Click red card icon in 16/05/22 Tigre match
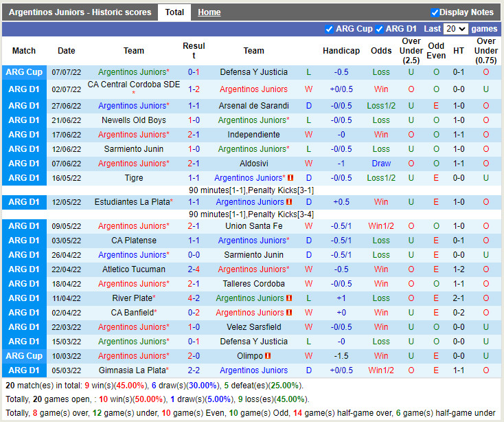This screenshot has height=422, width=504. pos(290,178)
